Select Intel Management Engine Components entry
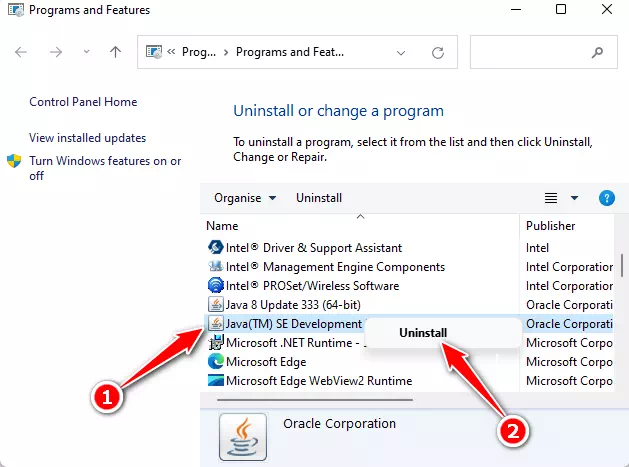This screenshot has width=629, height=467. tap(335, 267)
